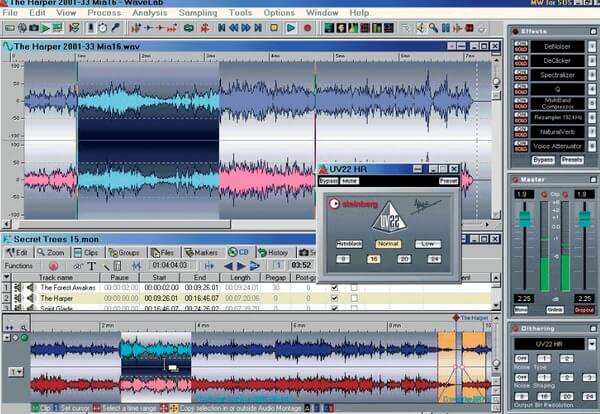Collapse the Effects panel with its corner button
The image size is (600, 414).
pos(593,31)
